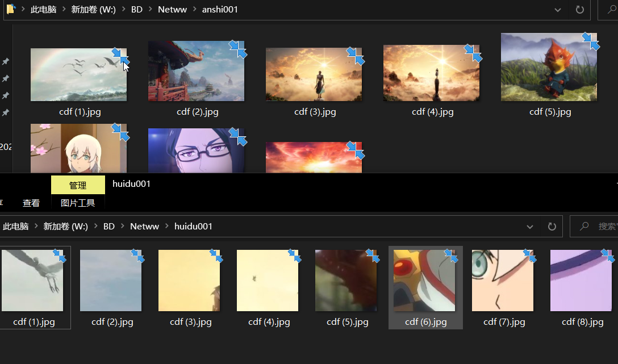Click the huidu001 window title text
The image size is (618, 364).
click(x=131, y=184)
